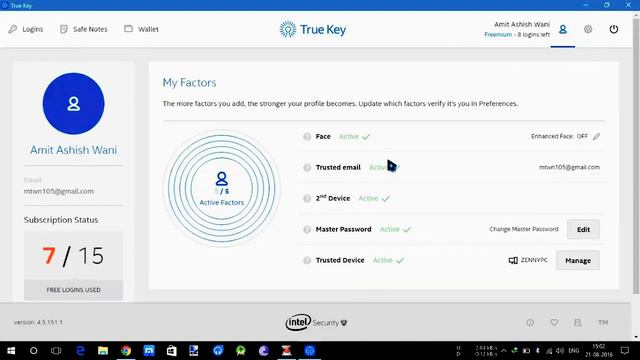The width and height of the screenshot is (640, 360).
Task: Launch Microsoft Edge from the taskbar
Action: point(80,351)
